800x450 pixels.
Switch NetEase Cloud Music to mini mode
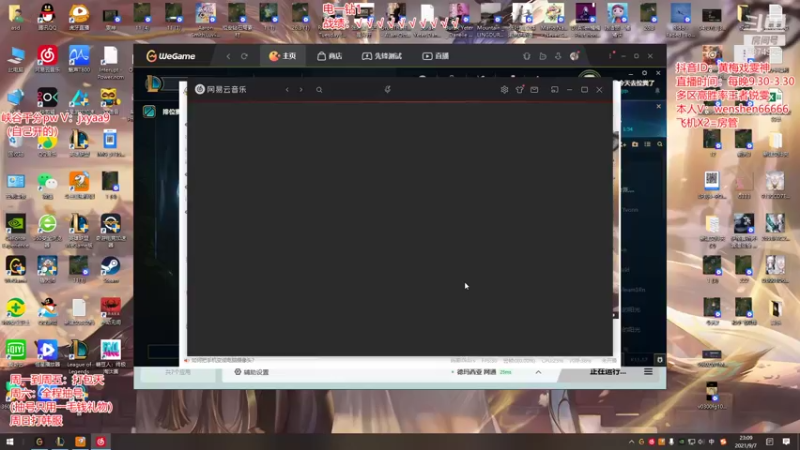(555, 90)
